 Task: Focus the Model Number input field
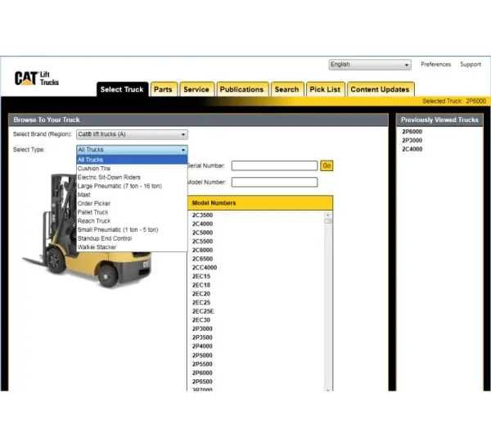coord(275,182)
